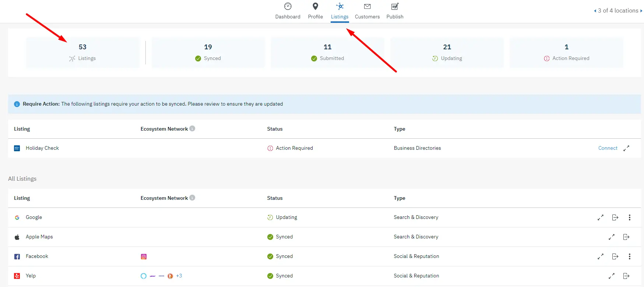Filter by 1 Action Required card

[566, 52]
